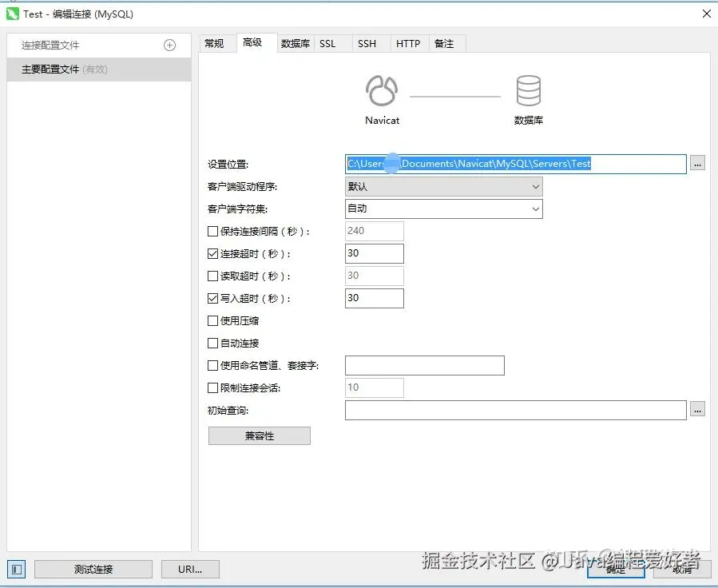Click the Navicat app icon in title bar
Viewport: 718px width, 588px height.
(x=13, y=14)
